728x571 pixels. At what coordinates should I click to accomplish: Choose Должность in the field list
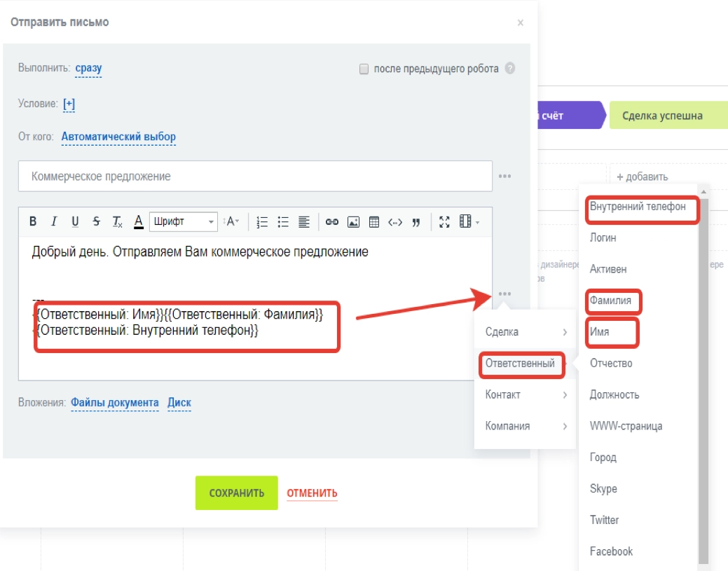click(x=614, y=394)
